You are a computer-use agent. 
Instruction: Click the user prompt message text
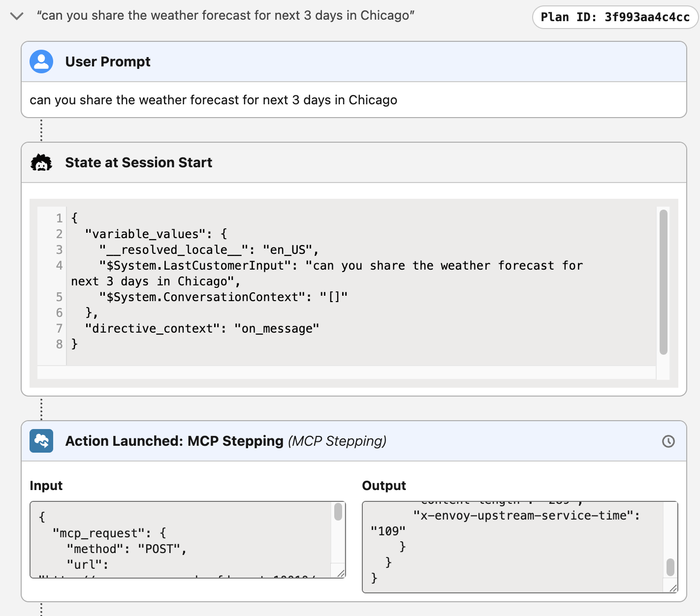click(213, 100)
